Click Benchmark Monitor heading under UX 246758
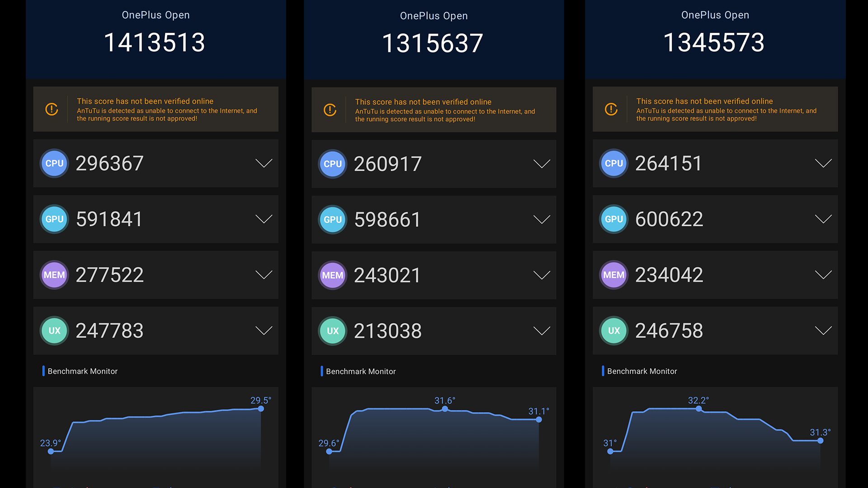Image resolution: width=868 pixels, height=488 pixels. pyautogui.click(x=642, y=371)
